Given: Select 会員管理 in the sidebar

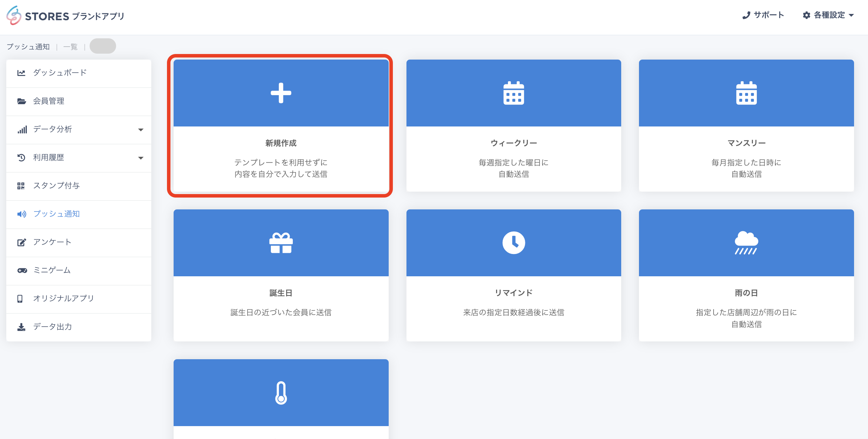Looking at the screenshot, I should (x=49, y=101).
